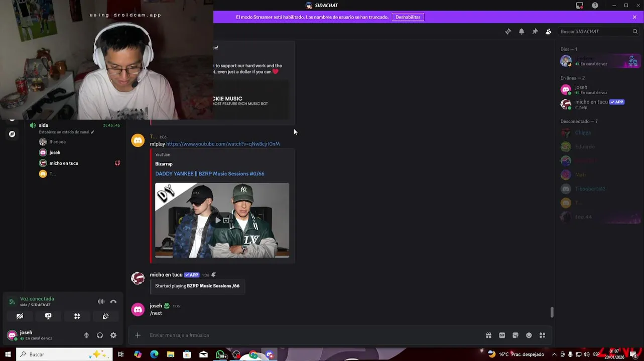
Task: Open notification settings bell icon
Action: [x=522, y=32]
